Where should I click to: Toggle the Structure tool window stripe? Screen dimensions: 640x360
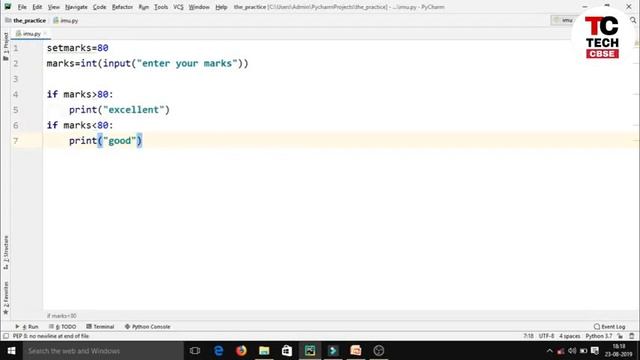point(6,252)
